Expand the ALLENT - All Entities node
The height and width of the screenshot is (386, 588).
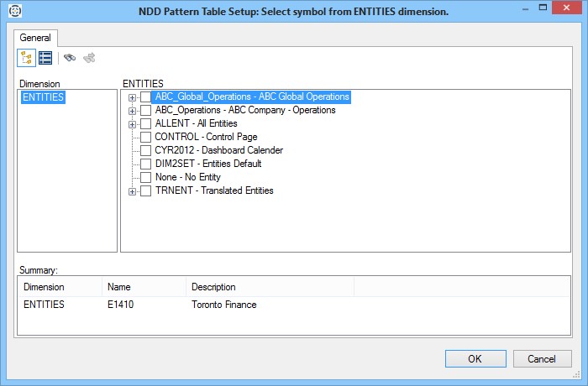point(132,124)
